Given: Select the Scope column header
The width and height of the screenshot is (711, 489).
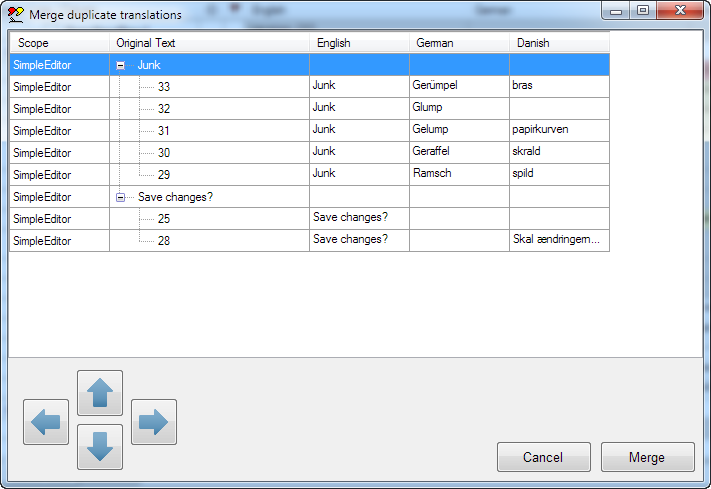Looking at the screenshot, I should coord(59,43).
